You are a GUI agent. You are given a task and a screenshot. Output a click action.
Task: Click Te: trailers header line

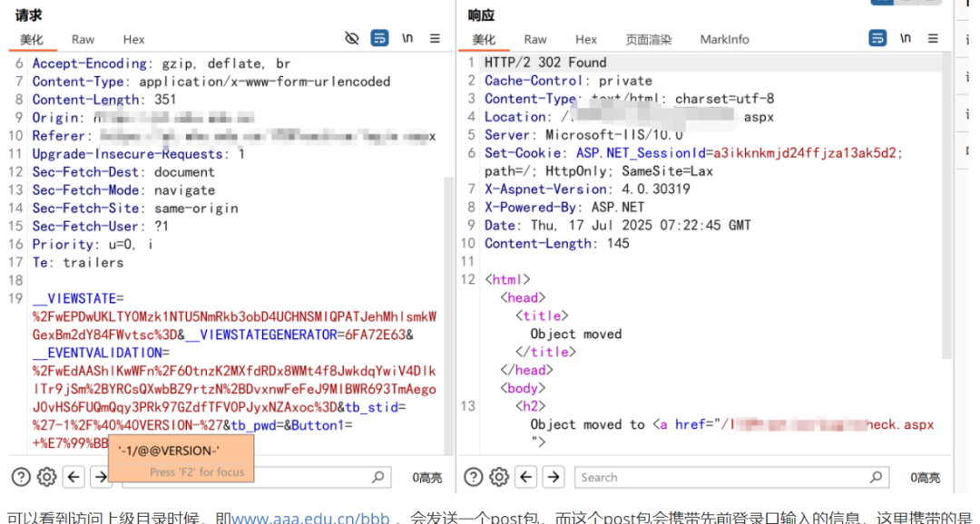[78, 262]
